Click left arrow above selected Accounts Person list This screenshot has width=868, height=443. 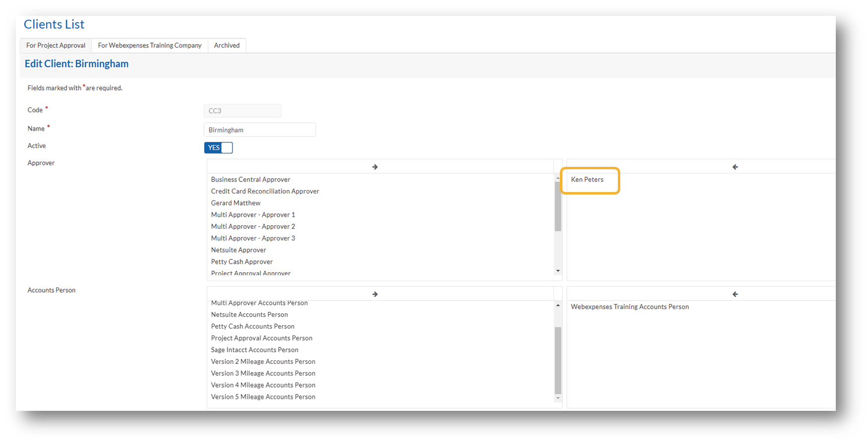click(x=735, y=294)
